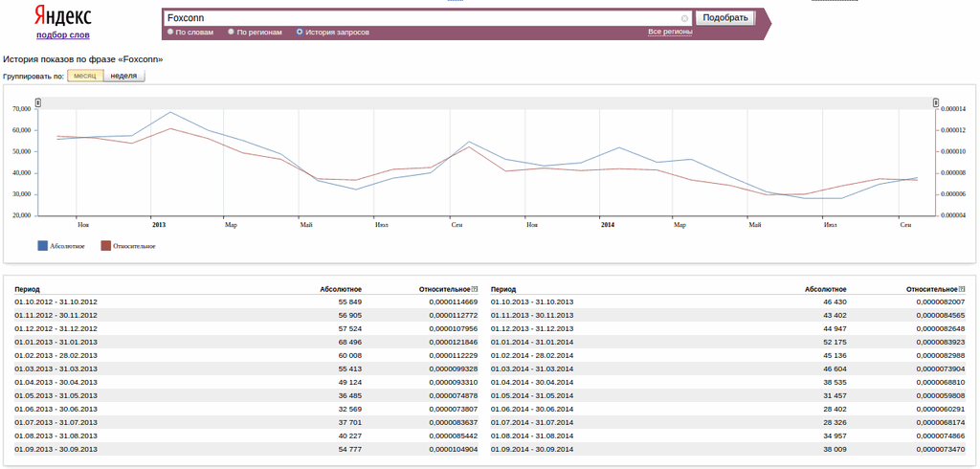Click the blue Абсолютное legend swatch
The height and width of the screenshot is (469, 980).
tap(42, 246)
